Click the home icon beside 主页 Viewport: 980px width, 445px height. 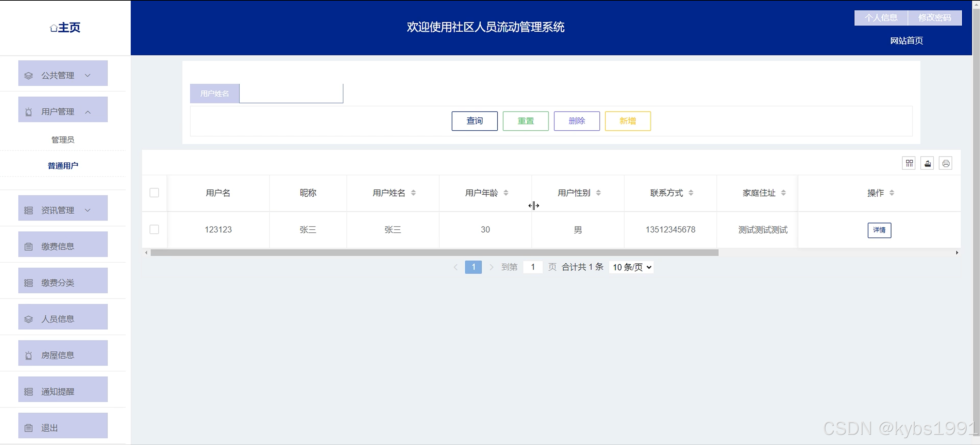point(54,28)
